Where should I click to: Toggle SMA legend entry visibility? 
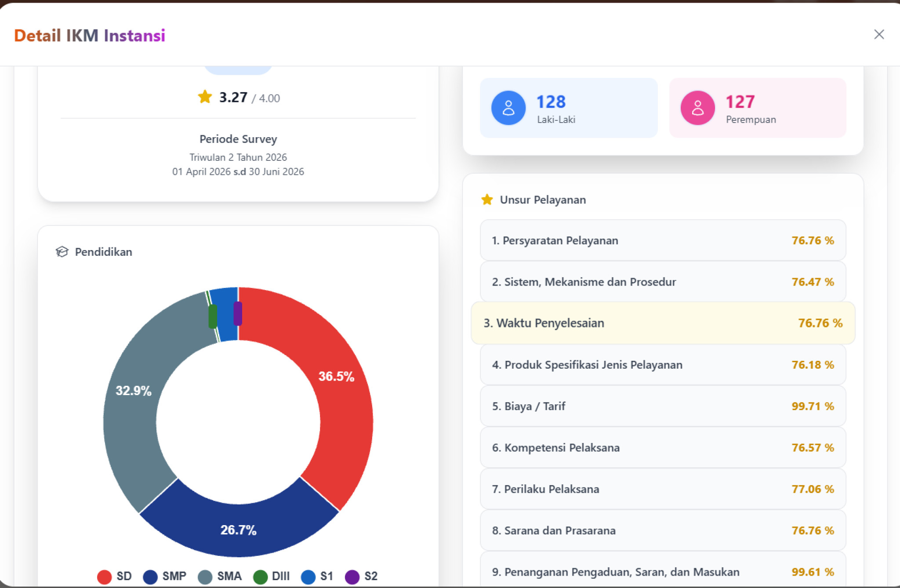pos(220,576)
